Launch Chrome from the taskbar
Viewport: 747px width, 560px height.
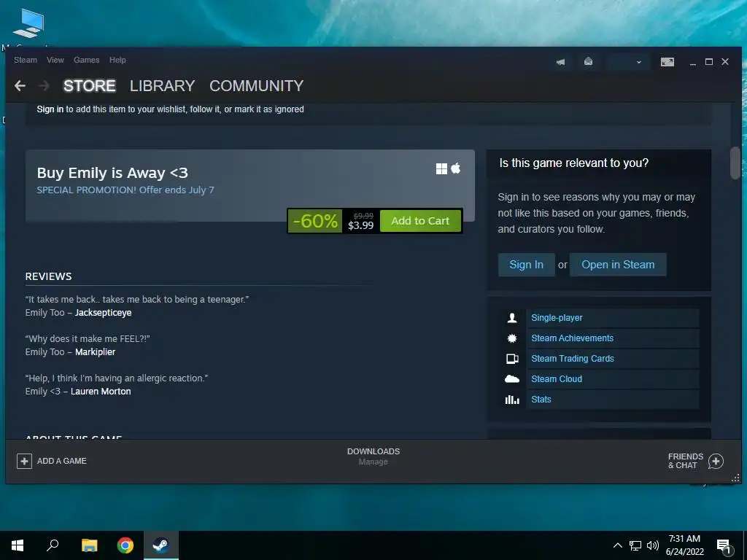pyautogui.click(x=125, y=545)
